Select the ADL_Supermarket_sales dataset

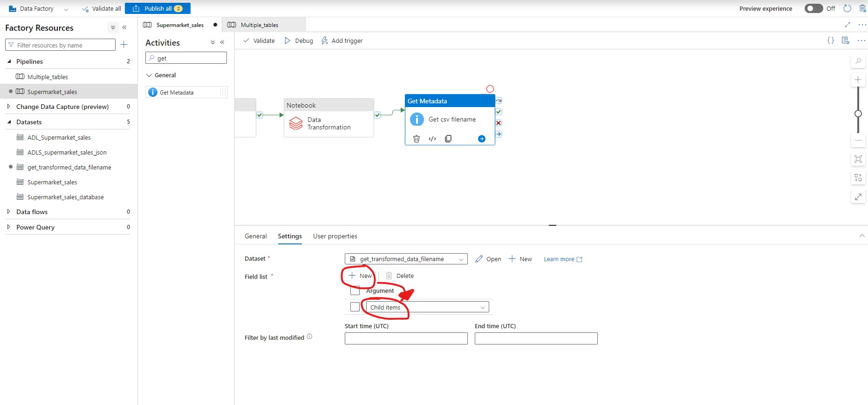(x=59, y=137)
